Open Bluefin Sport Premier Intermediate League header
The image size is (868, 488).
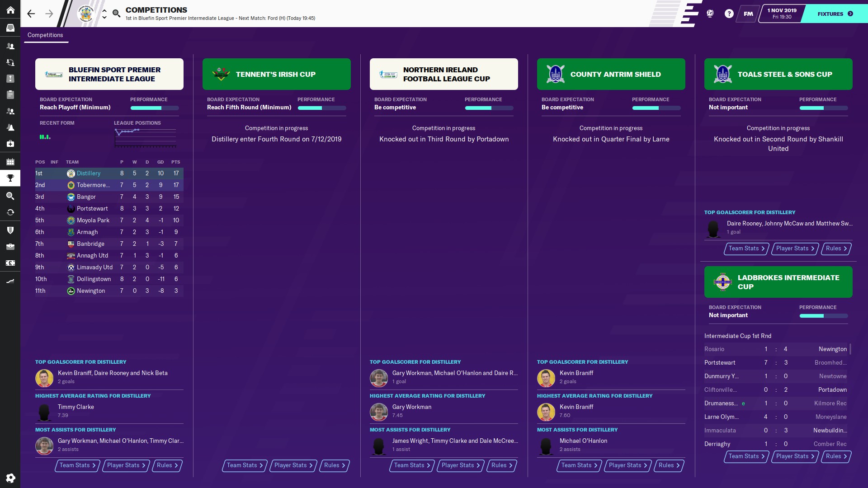tap(109, 74)
